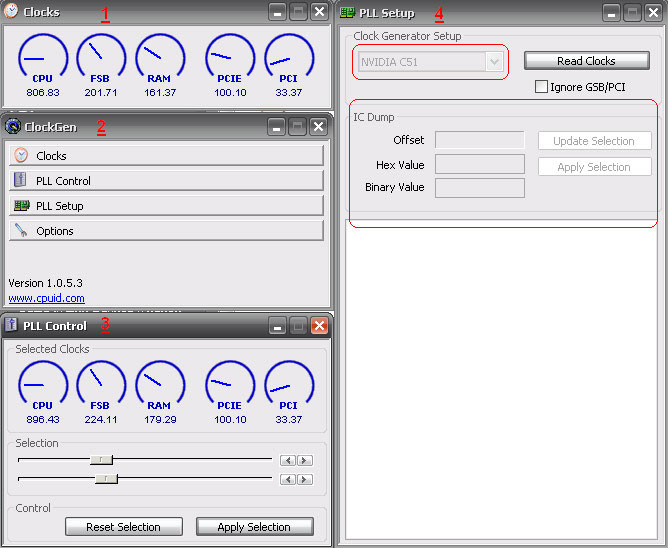Click the PLL Control title bar icon
The image size is (668, 548).
[x=12, y=325]
